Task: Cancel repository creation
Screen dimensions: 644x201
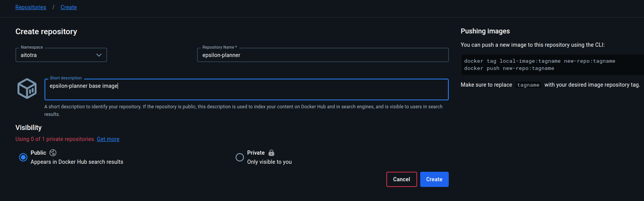Action: click(x=402, y=179)
